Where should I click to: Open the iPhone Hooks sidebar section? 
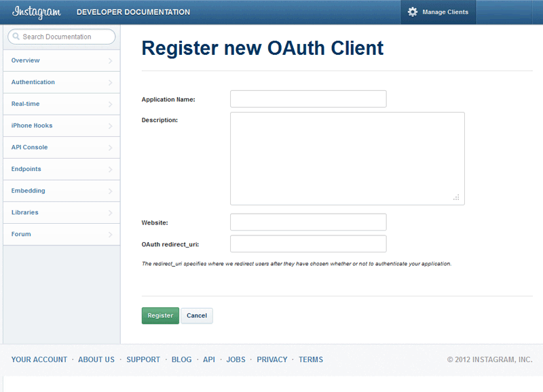(32, 125)
